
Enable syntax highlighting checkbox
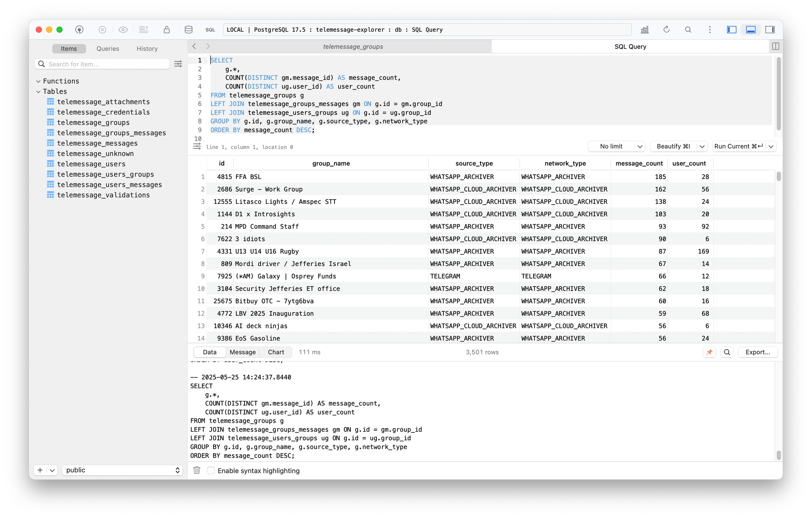[211, 470]
